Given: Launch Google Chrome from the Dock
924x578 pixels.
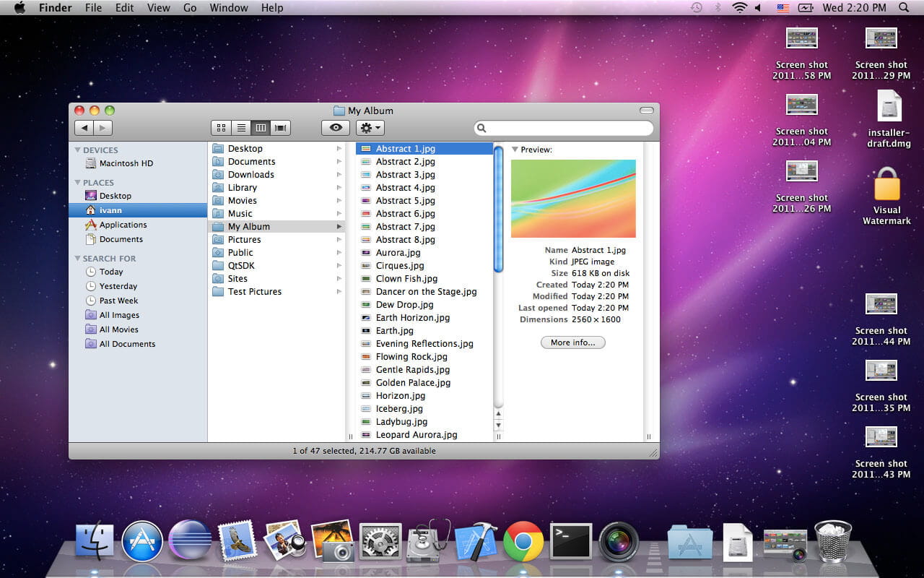Looking at the screenshot, I should pos(523,541).
